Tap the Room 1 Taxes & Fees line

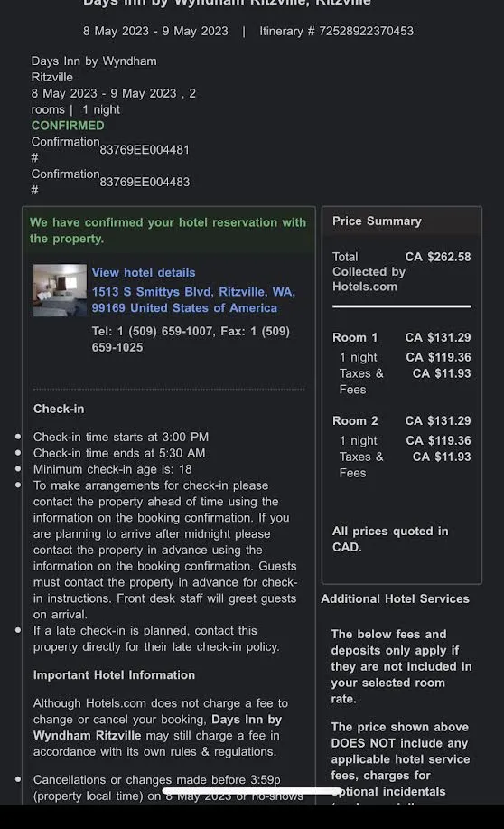click(405, 382)
